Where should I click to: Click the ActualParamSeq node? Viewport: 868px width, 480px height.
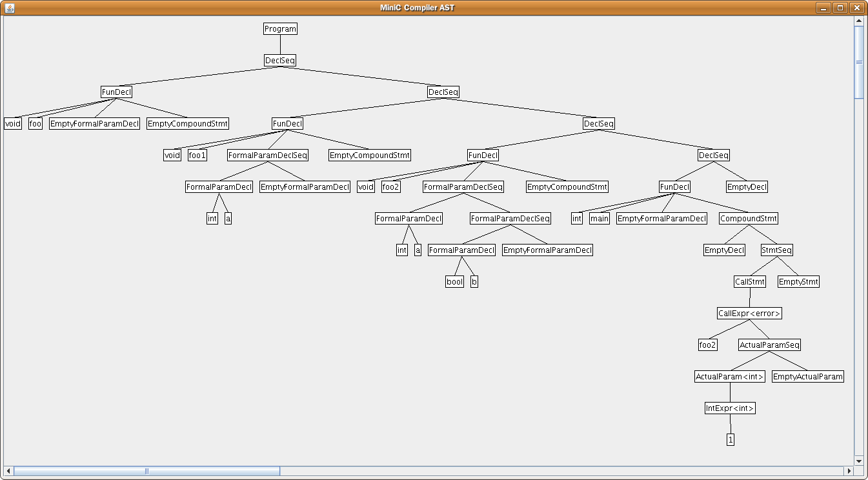pyautogui.click(x=770, y=345)
